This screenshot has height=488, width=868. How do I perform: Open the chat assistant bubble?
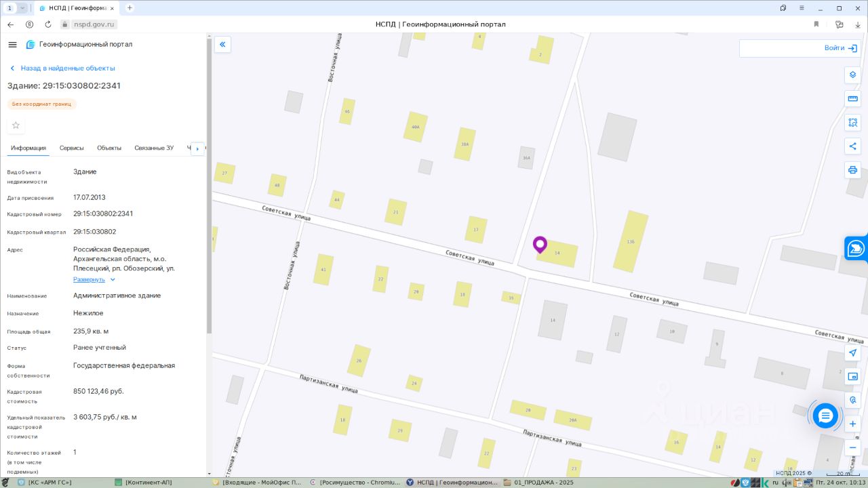click(825, 415)
